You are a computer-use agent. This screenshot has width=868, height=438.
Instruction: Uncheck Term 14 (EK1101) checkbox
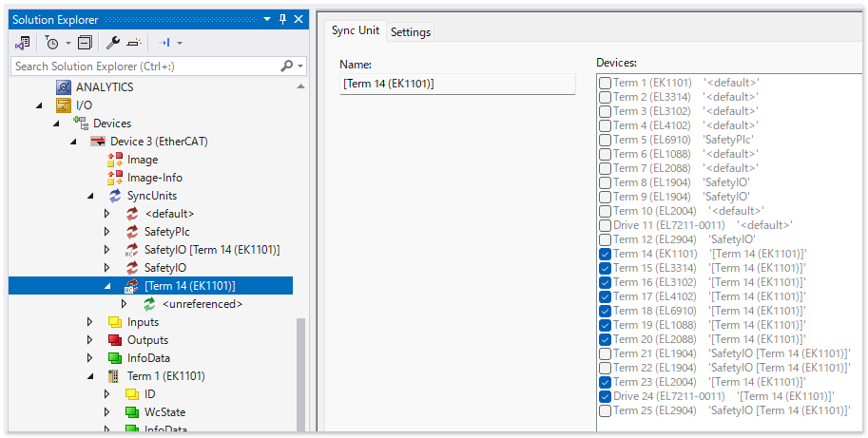coord(605,254)
